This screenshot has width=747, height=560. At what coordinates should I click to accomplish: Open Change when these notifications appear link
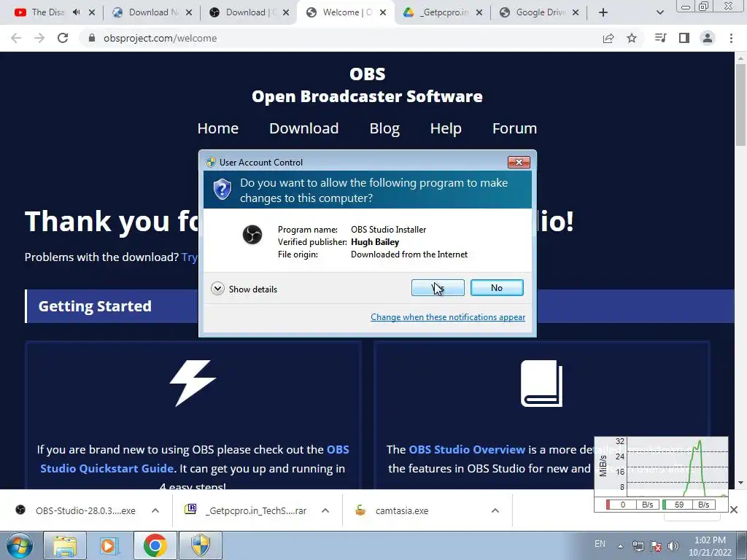tap(448, 317)
